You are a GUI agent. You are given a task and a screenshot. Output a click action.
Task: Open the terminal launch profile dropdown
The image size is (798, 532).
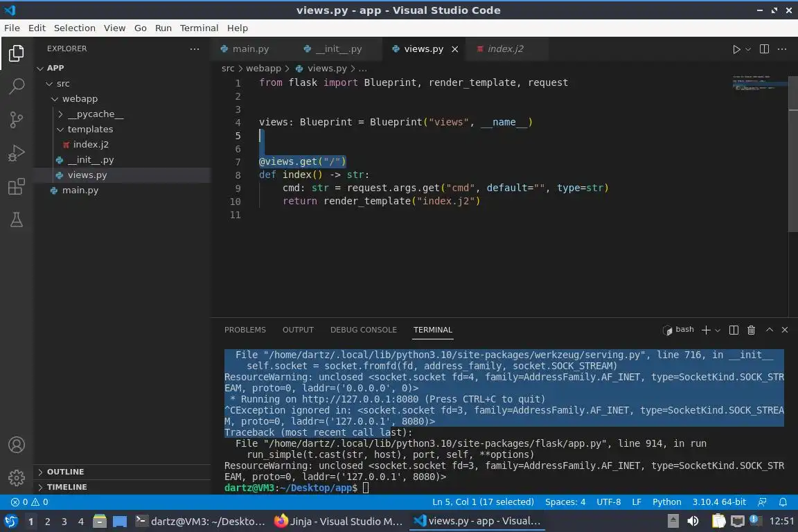(x=718, y=330)
